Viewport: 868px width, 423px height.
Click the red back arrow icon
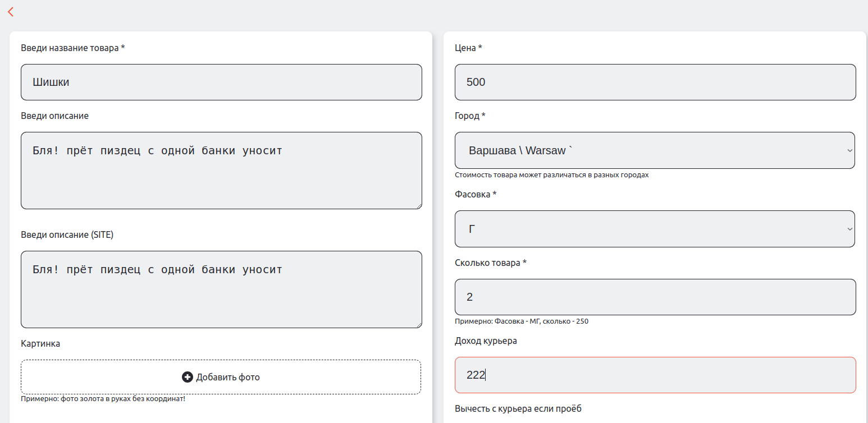11,12
